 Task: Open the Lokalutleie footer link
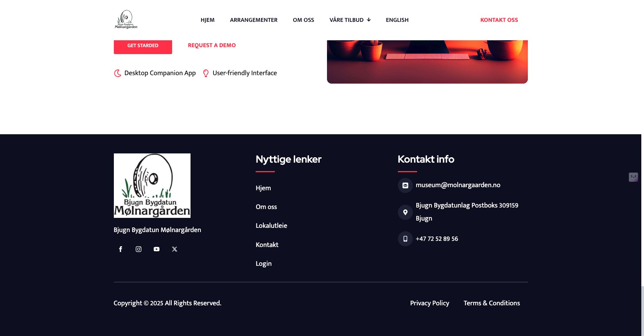(x=271, y=226)
